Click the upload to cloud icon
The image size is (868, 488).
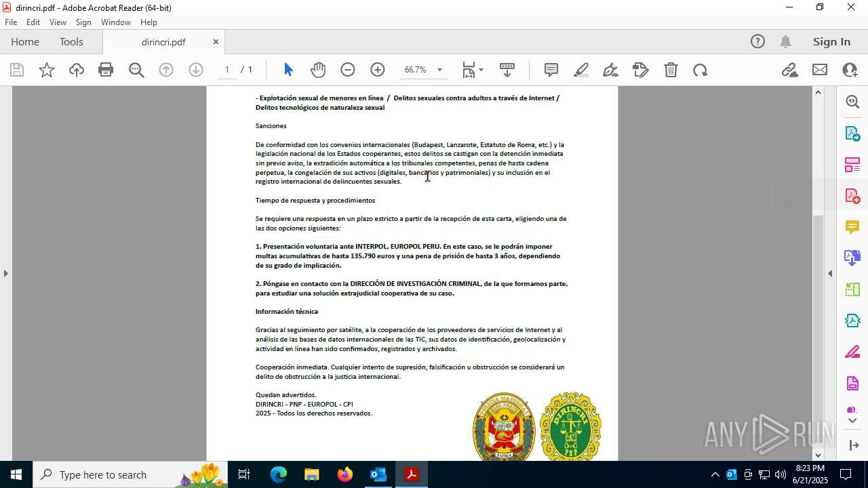(77, 70)
